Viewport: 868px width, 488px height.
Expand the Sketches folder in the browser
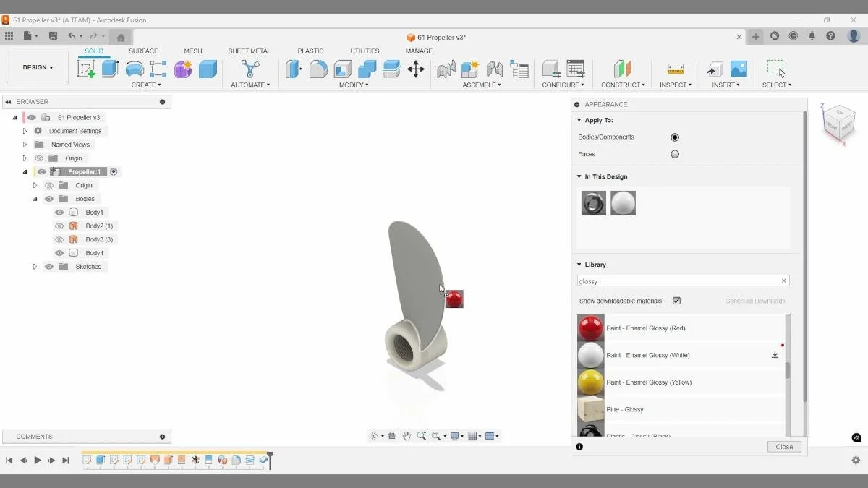click(35, 266)
